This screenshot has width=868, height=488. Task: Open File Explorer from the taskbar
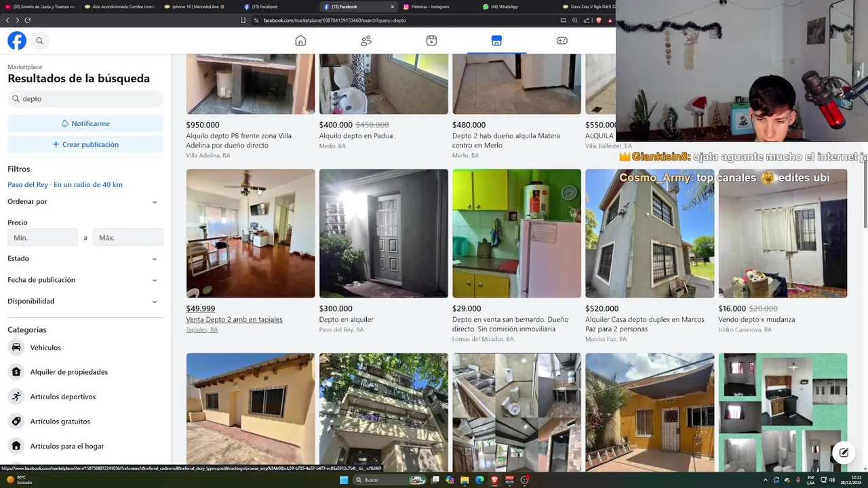pyautogui.click(x=465, y=480)
